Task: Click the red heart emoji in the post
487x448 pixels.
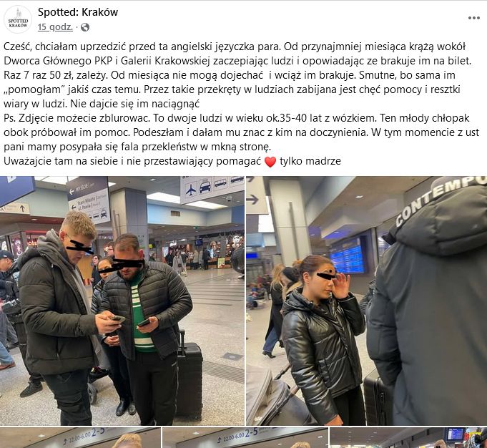Action: pyautogui.click(x=270, y=162)
